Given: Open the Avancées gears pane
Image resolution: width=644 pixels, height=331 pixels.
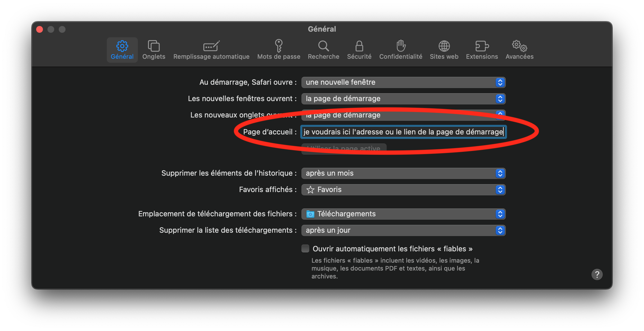Looking at the screenshot, I should pyautogui.click(x=519, y=50).
